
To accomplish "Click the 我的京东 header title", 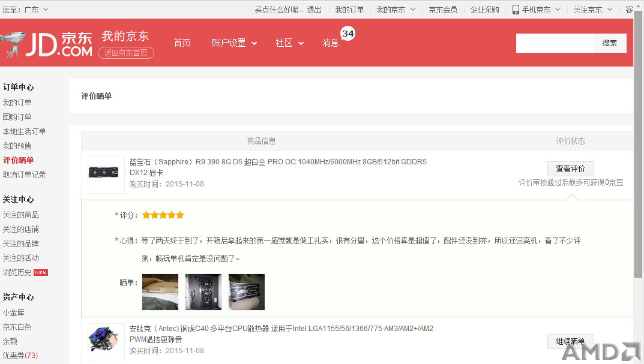I will pos(125,36).
